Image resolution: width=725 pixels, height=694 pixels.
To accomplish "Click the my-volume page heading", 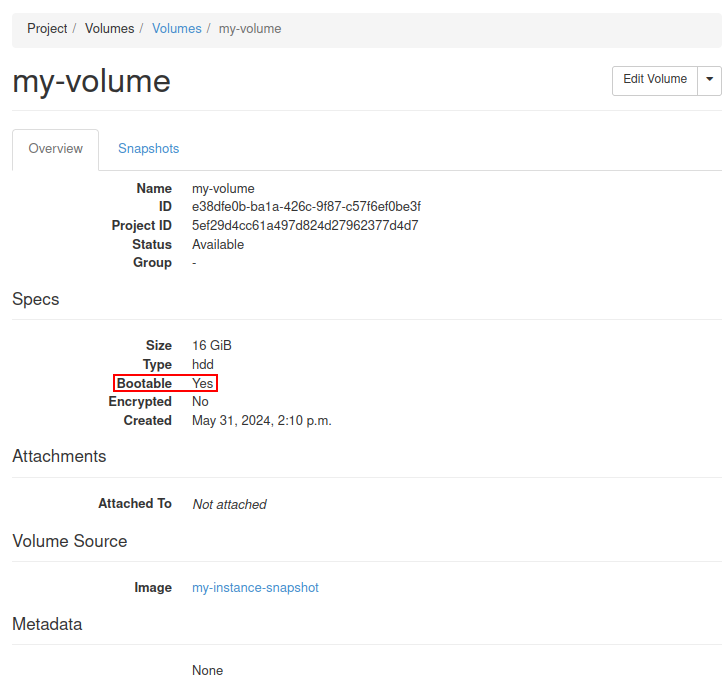I will (x=91, y=81).
